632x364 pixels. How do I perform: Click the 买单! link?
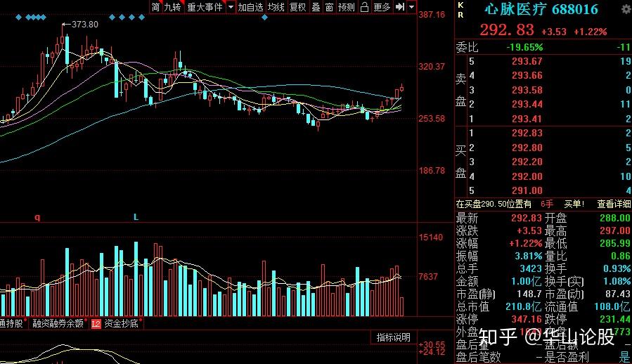[574, 204]
